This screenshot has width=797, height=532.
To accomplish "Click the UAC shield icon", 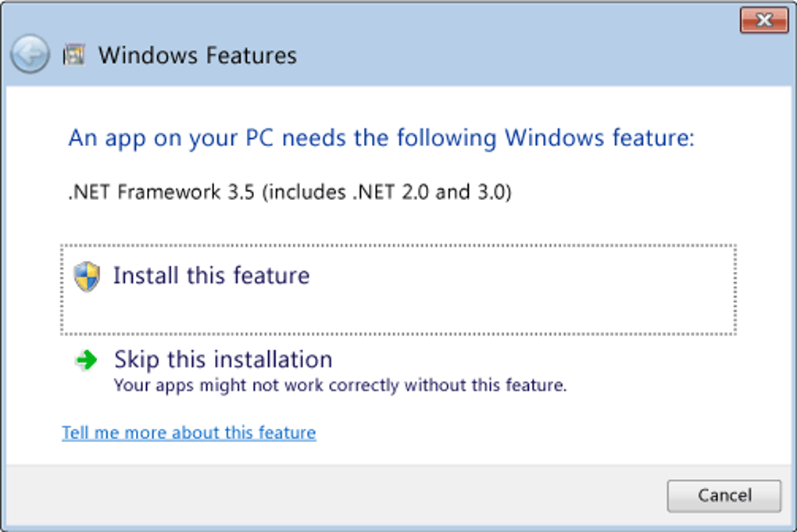I will [x=87, y=277].
